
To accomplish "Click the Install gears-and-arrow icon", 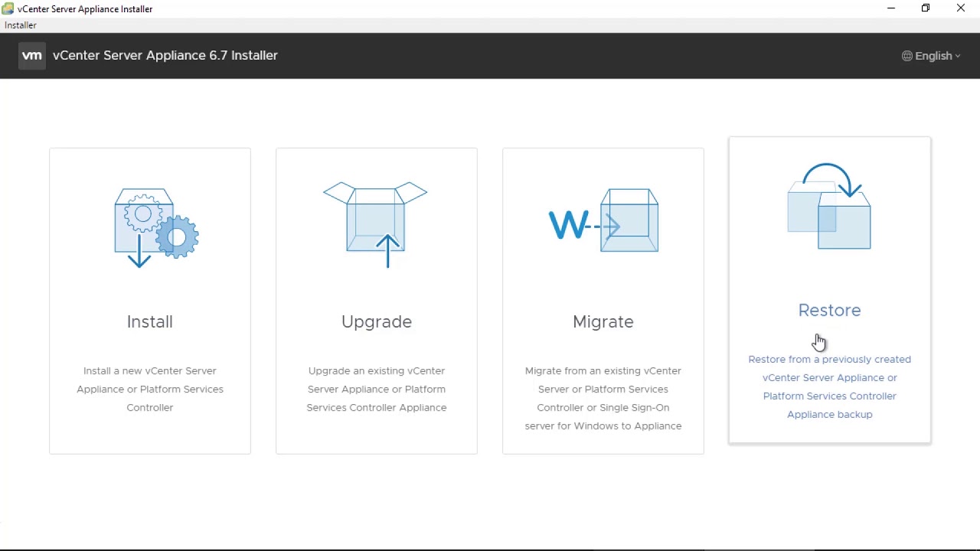I will [x=156, y=227].
